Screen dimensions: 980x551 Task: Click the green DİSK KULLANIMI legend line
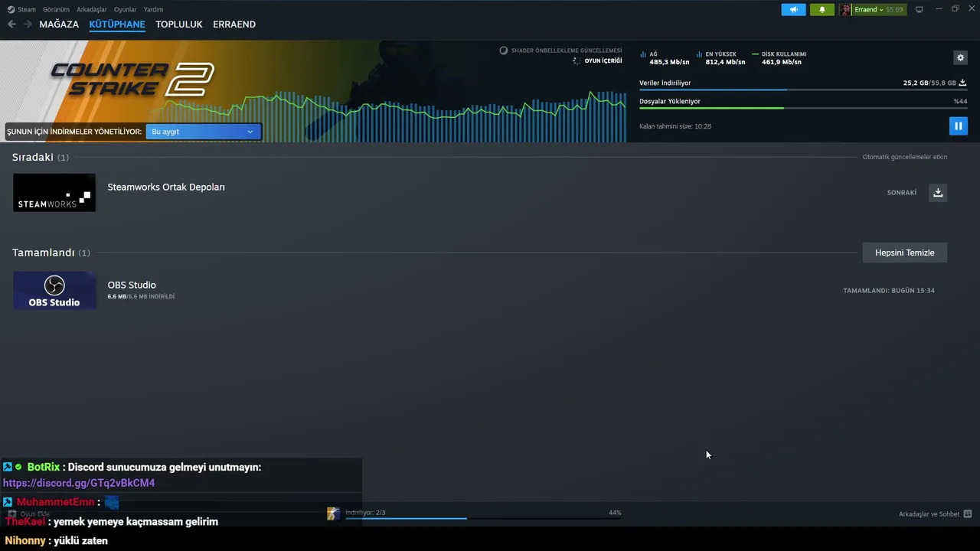755,54
